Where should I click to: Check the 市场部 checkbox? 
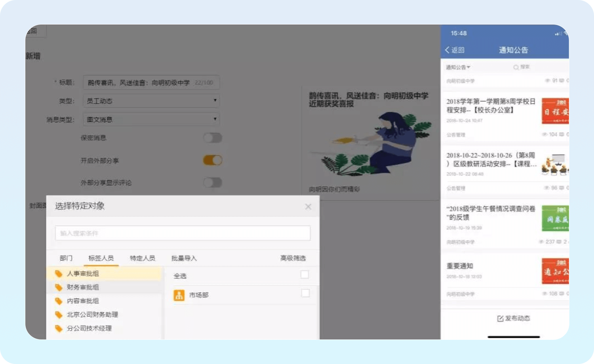pos(305,293)
